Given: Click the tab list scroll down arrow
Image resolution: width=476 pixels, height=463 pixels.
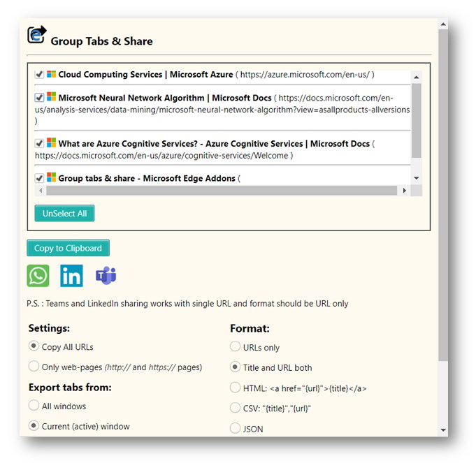Looking at the screenshot, I should click(417, 178).
